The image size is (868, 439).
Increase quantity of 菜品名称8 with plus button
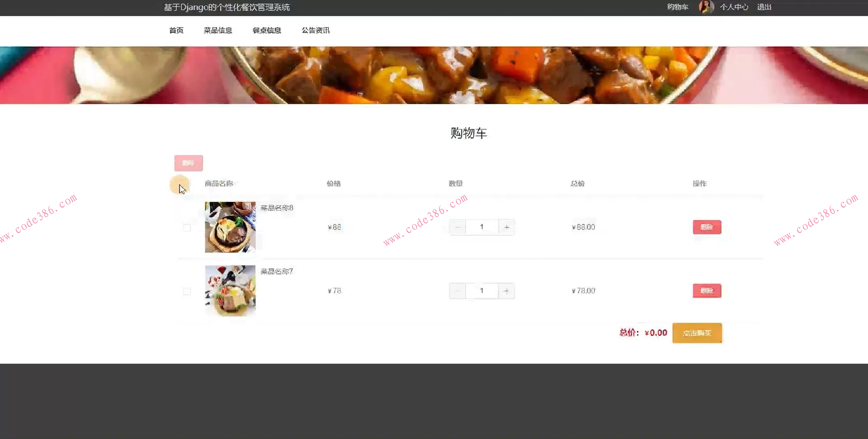click(506, 227)
